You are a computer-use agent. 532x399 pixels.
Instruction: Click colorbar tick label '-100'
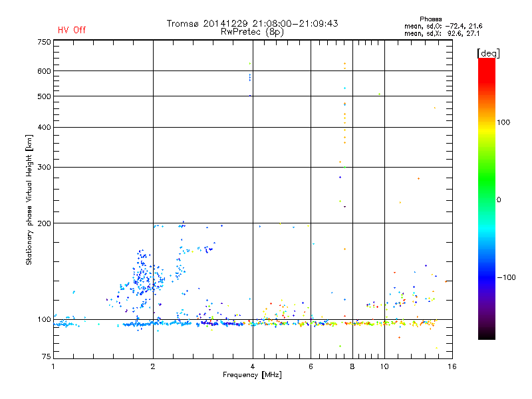pos(506,277)
